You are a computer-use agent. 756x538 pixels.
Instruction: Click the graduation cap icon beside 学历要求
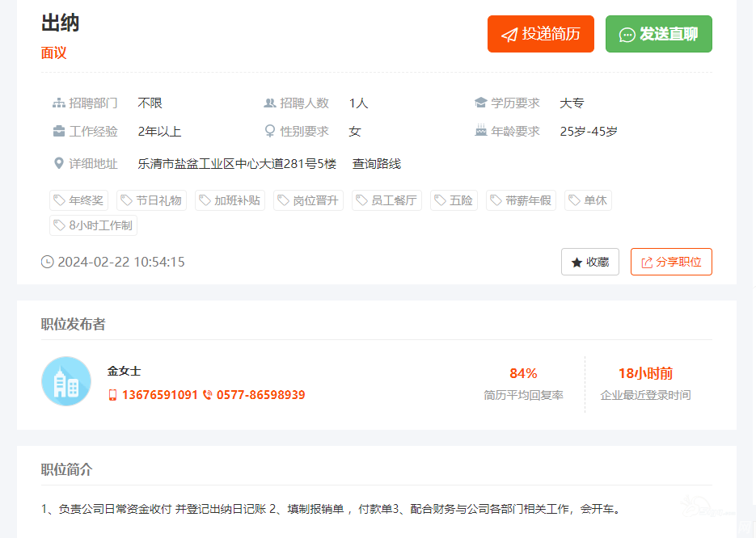pos(481,103)
